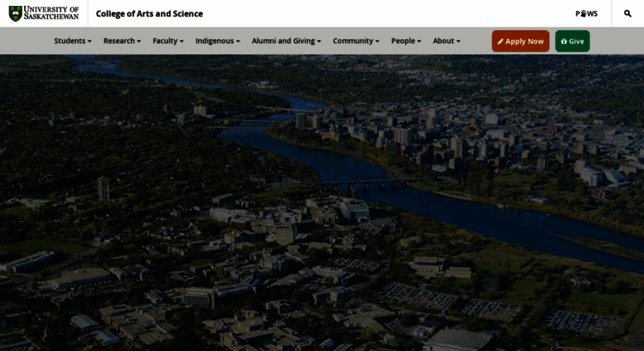
Task: Expand the People dropdown menu
Action: coord(406,41)
